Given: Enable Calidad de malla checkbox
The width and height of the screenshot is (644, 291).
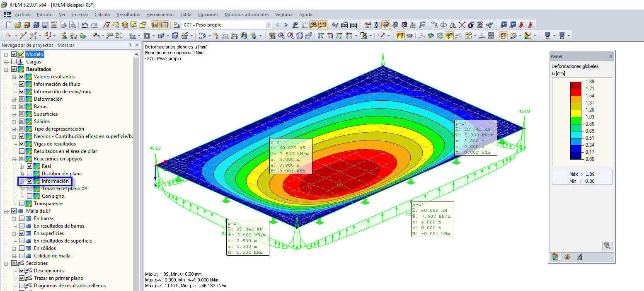Looking at the screenshot, I should [22, 256].
